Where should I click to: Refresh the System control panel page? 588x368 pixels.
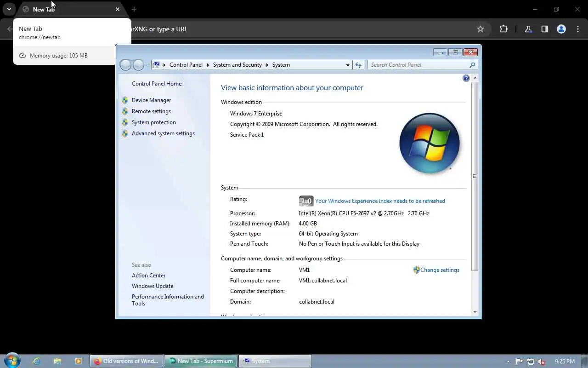358,65
